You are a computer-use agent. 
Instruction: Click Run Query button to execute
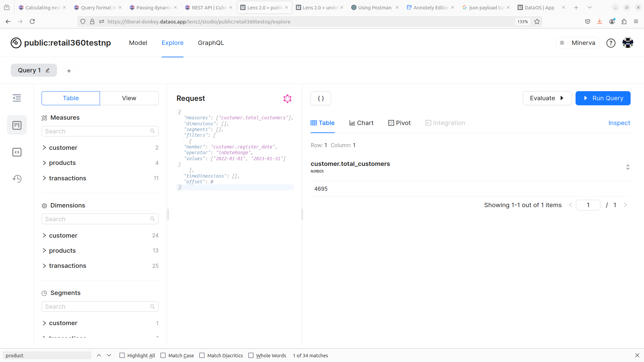tap(603, 98)
